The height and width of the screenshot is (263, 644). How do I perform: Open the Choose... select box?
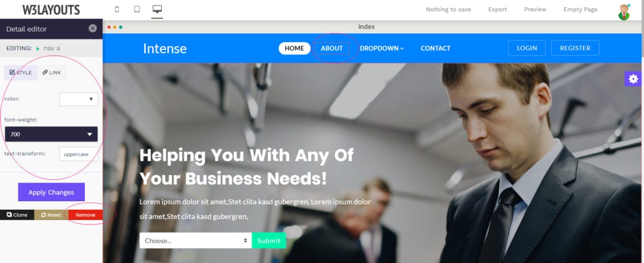coord(196,241)
